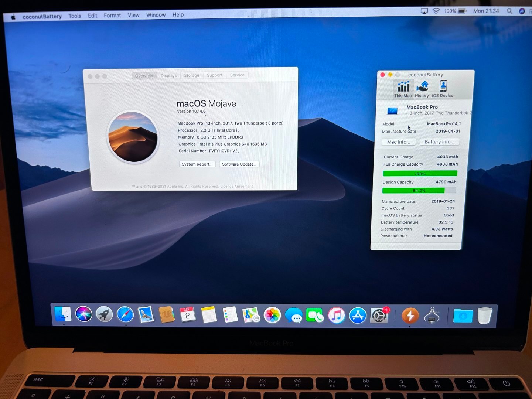This screenshot has height=399, width=532.
Task: Switch to the Service tab
Action: coord(237,75)
